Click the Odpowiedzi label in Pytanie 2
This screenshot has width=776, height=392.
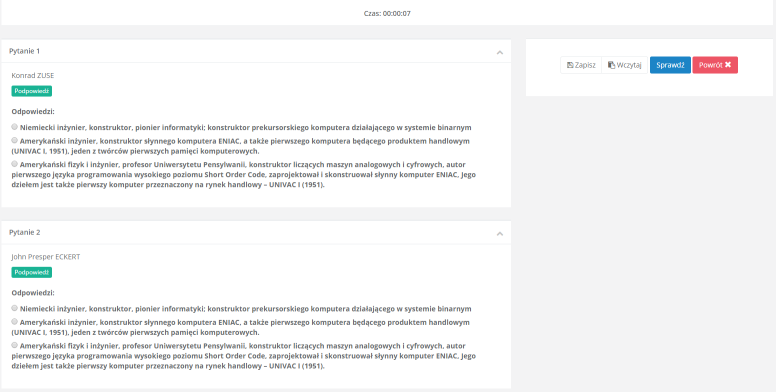tap(33, 293)
